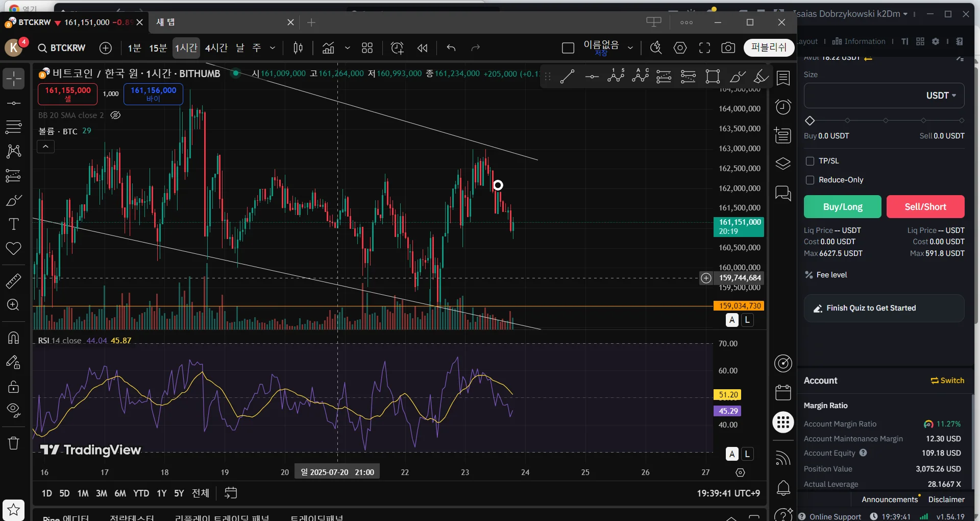Open candlestick chart type selector
This screenshot has height=521, width=980.
[x=298, y=48]
